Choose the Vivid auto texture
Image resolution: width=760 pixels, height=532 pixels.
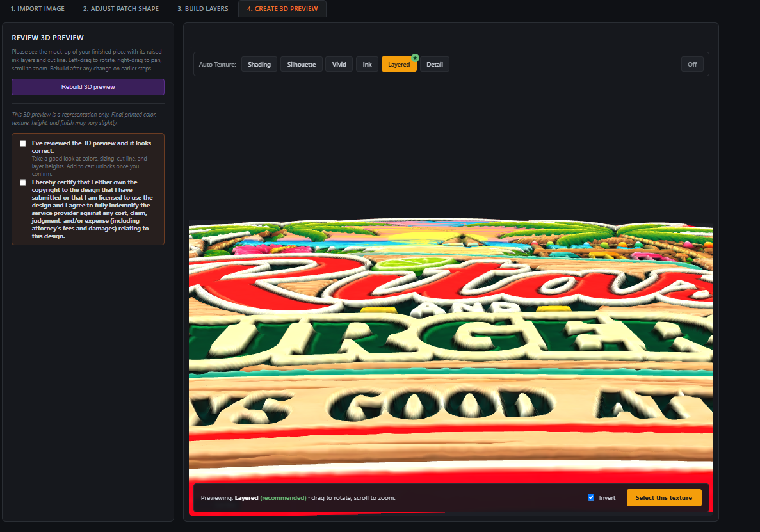coord(339,65)
